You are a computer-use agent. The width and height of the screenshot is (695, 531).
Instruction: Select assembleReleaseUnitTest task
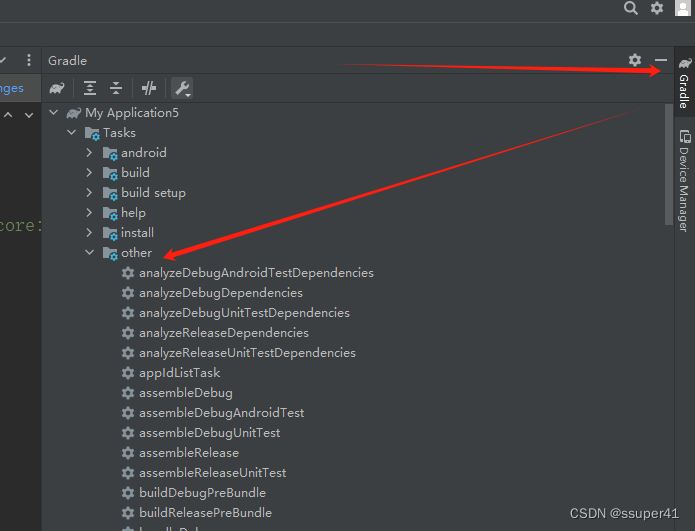click(213, 472)
